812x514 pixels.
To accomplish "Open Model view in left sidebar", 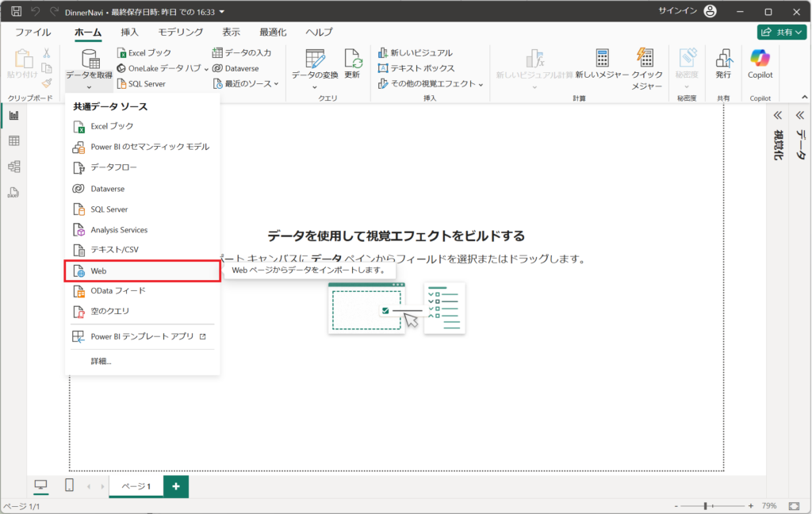I will point(14,167).
